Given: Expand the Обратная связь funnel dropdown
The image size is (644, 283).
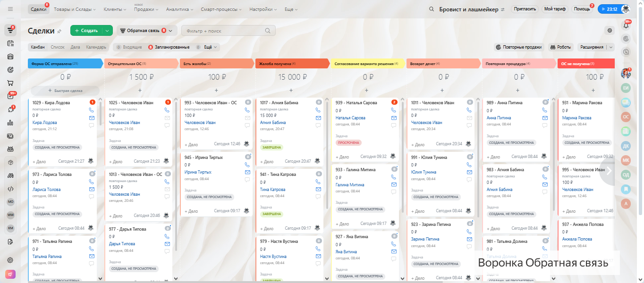Looking at the screenshot, I should 146,31.
